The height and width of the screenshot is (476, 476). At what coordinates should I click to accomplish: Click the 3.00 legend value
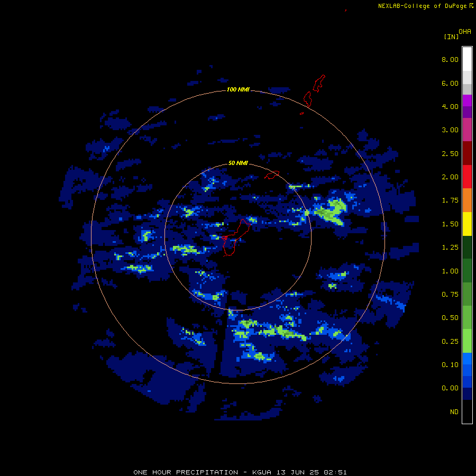click(450, 130)
